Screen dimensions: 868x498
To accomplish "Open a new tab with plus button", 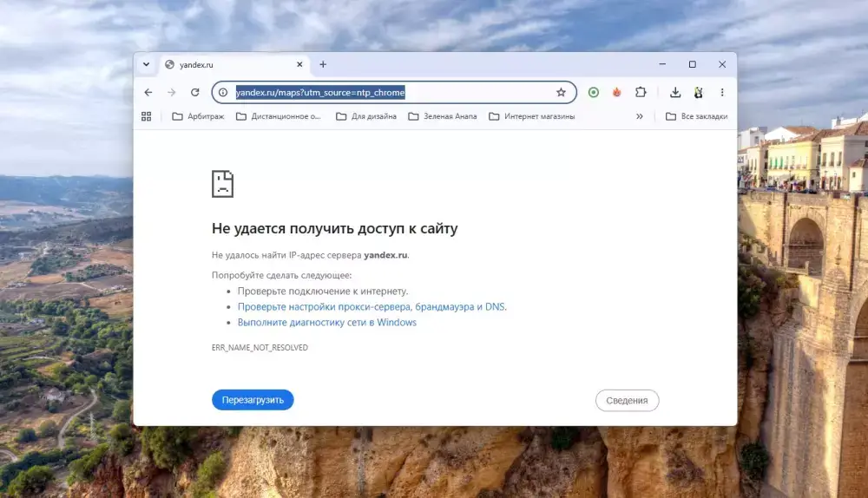I will pos(323,64).
